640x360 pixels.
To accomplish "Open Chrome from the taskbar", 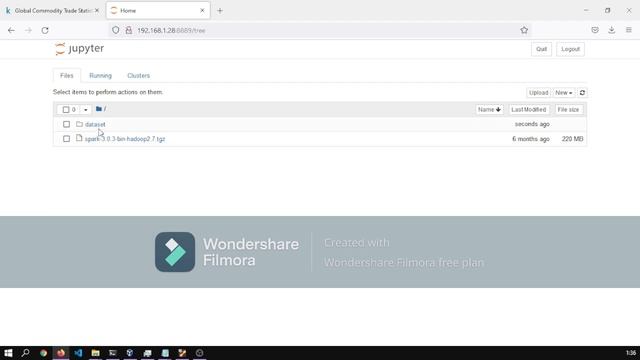I will (x=43, y=353).
